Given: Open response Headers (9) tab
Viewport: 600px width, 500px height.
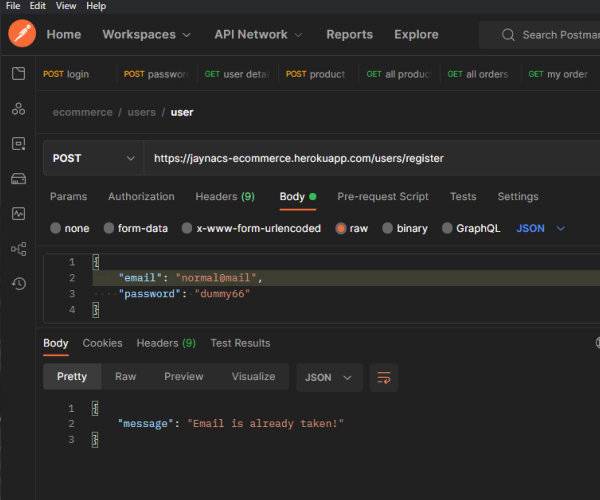Looking at the screenshot, I should coord(166,343).
